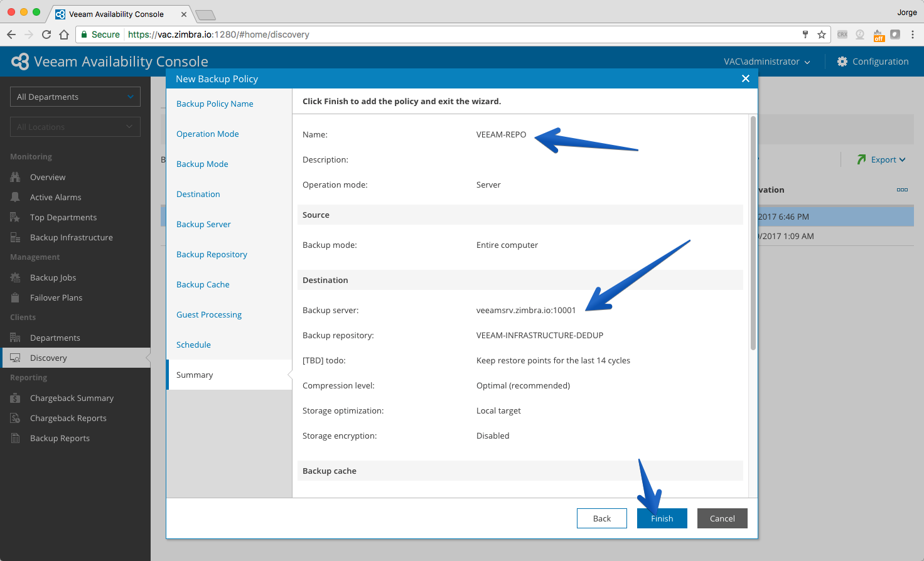Go to Backup Cache step

pyautogui.click(x=203, y=284)
